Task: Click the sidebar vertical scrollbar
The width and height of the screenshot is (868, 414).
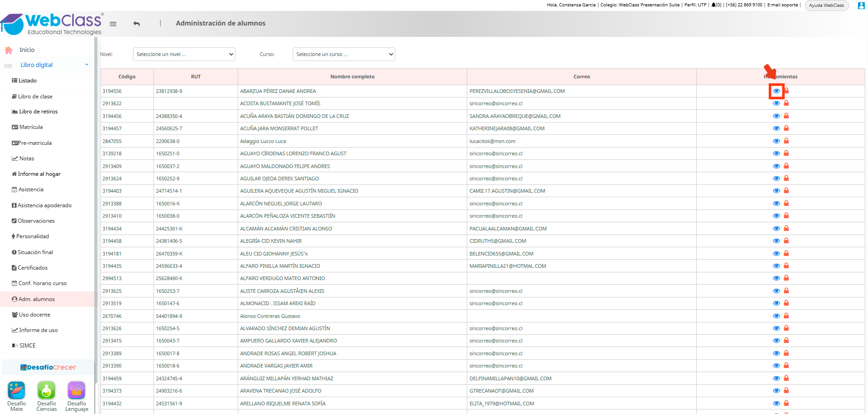Action: [96, 210]
